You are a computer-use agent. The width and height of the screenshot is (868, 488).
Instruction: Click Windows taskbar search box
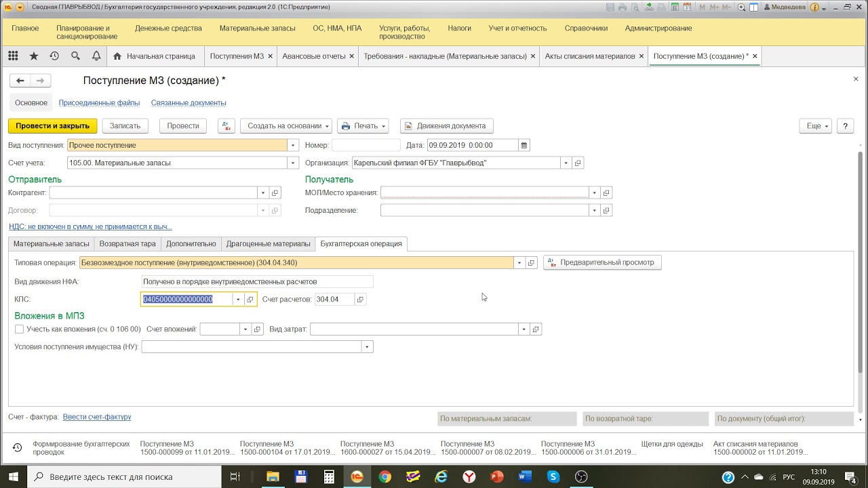coord(125,477)
